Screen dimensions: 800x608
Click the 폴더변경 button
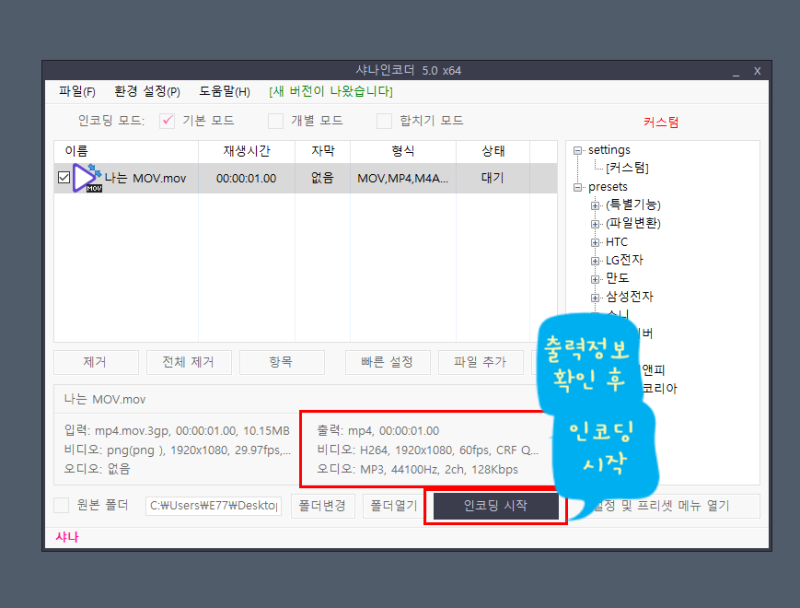[x=323, y=506]
